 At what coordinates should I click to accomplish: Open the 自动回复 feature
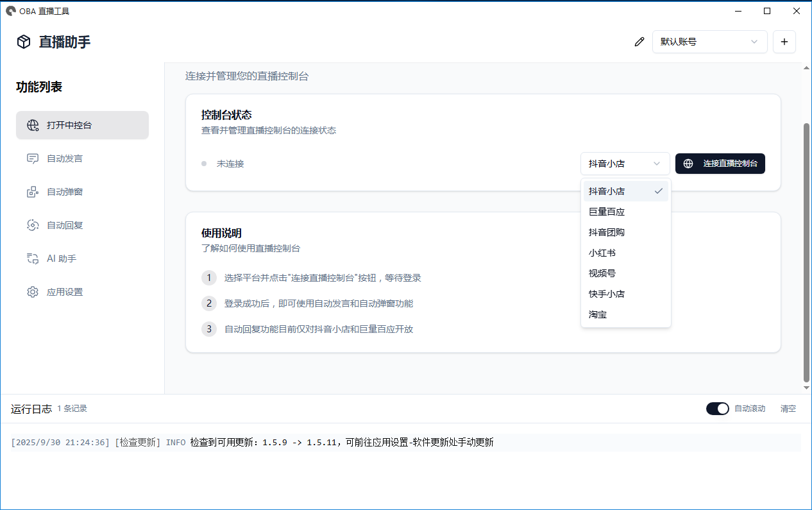[32, 225]
